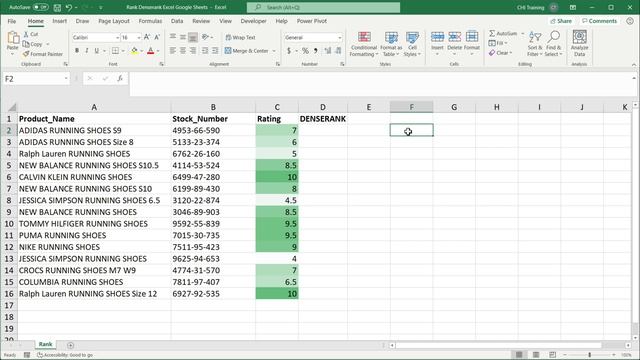The height and width of the screenshot is (360, 640).
Task: Select the Select All corner triangle
Action: 12,107
